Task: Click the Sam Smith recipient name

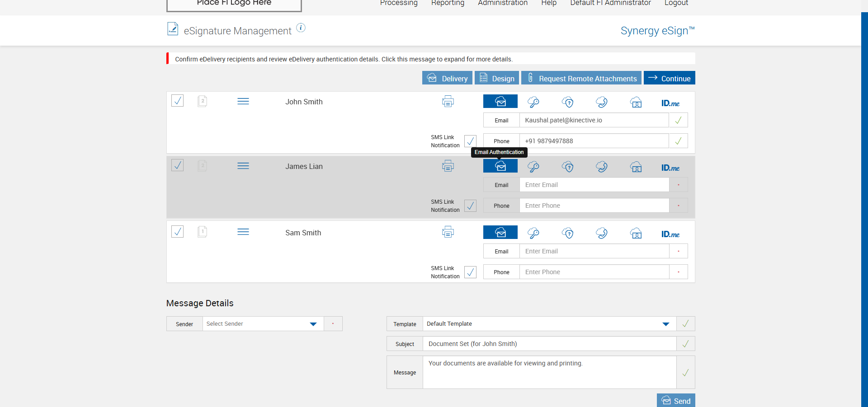Action: click(303, 233)
